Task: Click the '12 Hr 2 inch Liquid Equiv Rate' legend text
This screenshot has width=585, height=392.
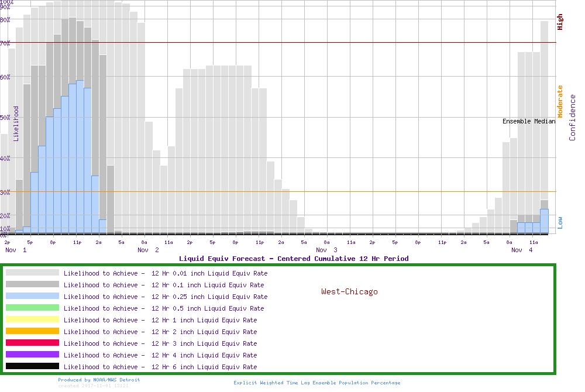Action: click(x=204, y=332)
